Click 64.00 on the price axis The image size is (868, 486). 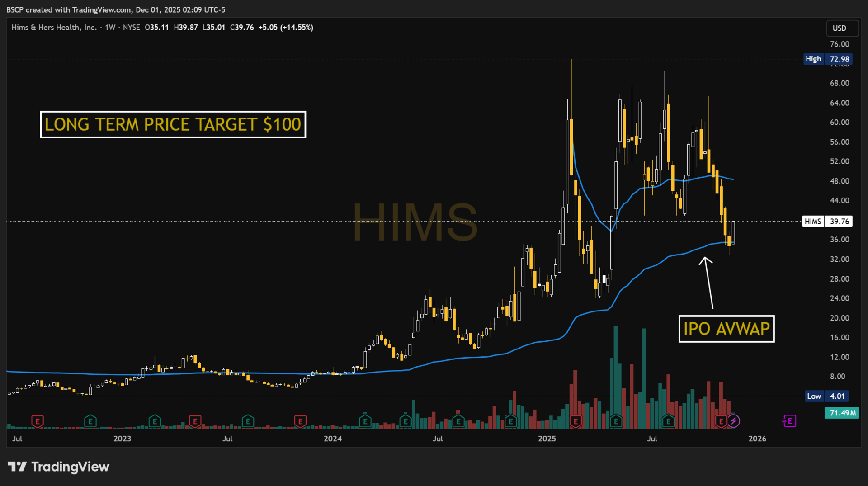click(840, 103)
